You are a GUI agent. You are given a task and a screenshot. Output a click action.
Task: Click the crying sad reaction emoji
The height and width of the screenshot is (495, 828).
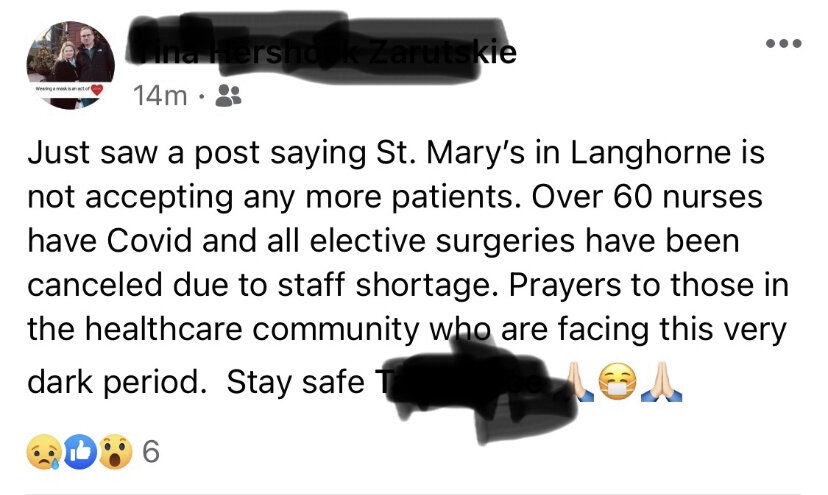44,452
